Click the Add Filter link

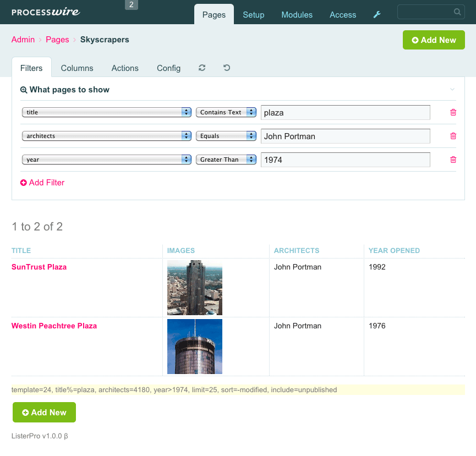click(42, 183)
